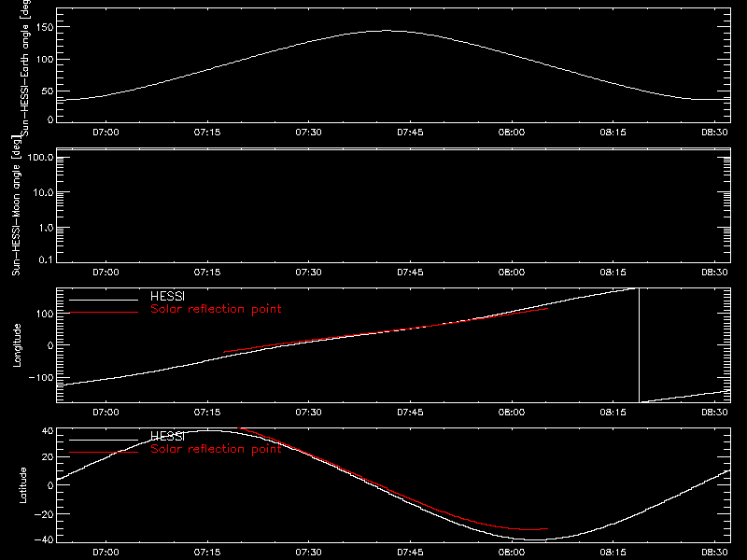Select Solar reflection point label in Latitude plot
Screen dimensions: 747x560
tap(216, 449)
